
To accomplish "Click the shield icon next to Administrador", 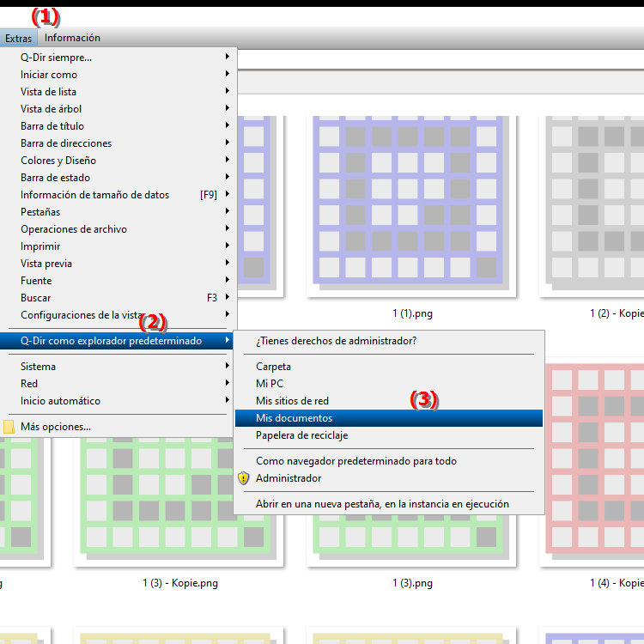I will click(x=244, y=478).
